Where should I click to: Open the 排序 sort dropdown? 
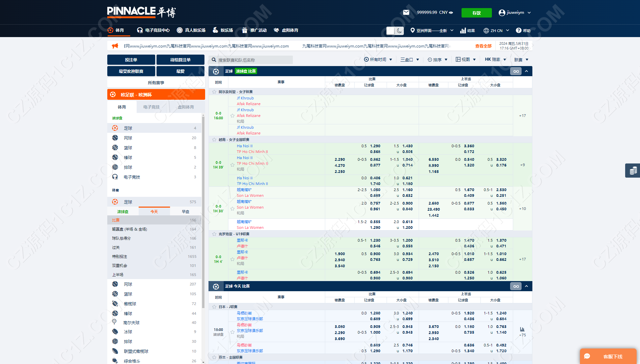[438, 60]
